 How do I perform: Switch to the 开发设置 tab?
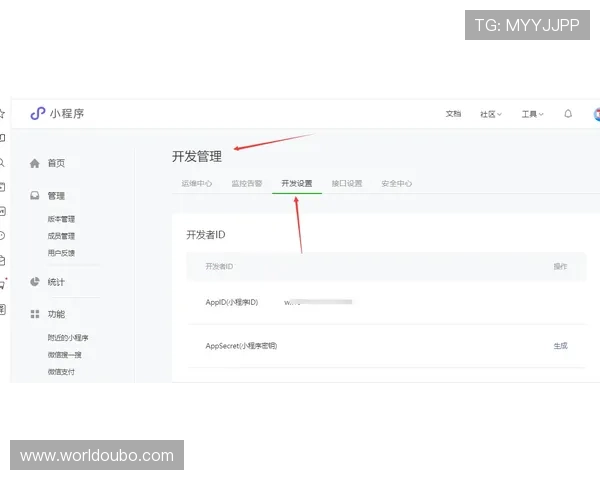[x=297, y=183]
